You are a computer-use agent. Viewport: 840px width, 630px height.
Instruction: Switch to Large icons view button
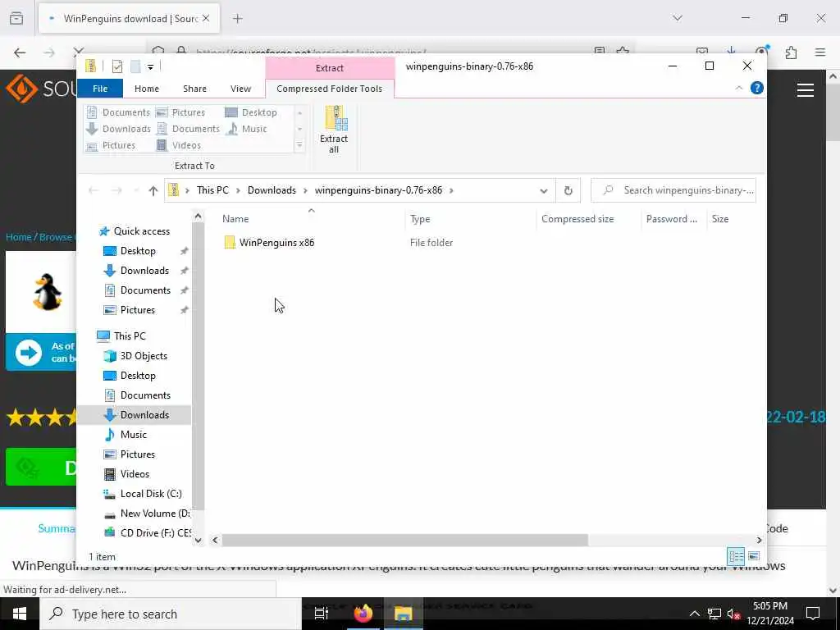753,556
